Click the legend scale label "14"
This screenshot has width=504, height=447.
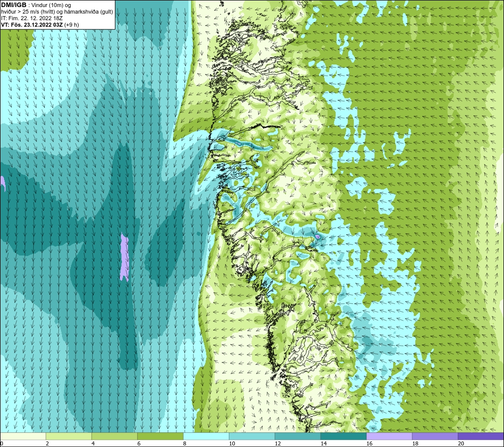(x=324, y=443)
